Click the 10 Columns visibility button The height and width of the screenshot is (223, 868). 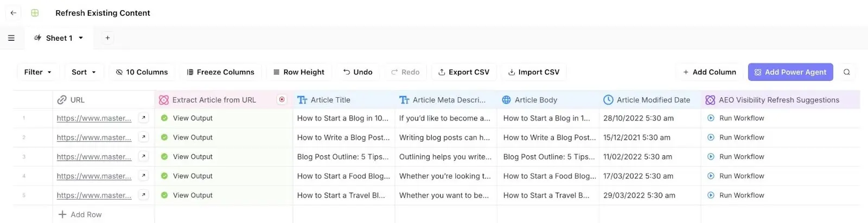coord(142,72)
